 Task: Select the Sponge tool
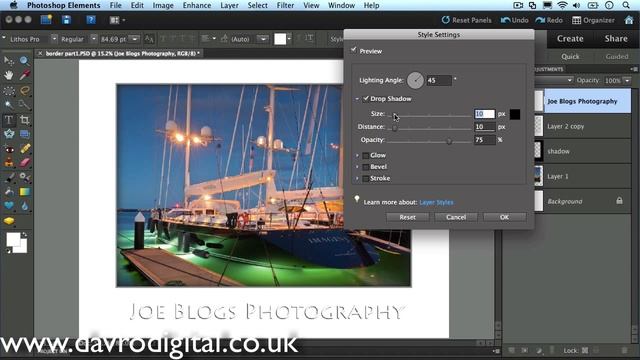point(9,221)
